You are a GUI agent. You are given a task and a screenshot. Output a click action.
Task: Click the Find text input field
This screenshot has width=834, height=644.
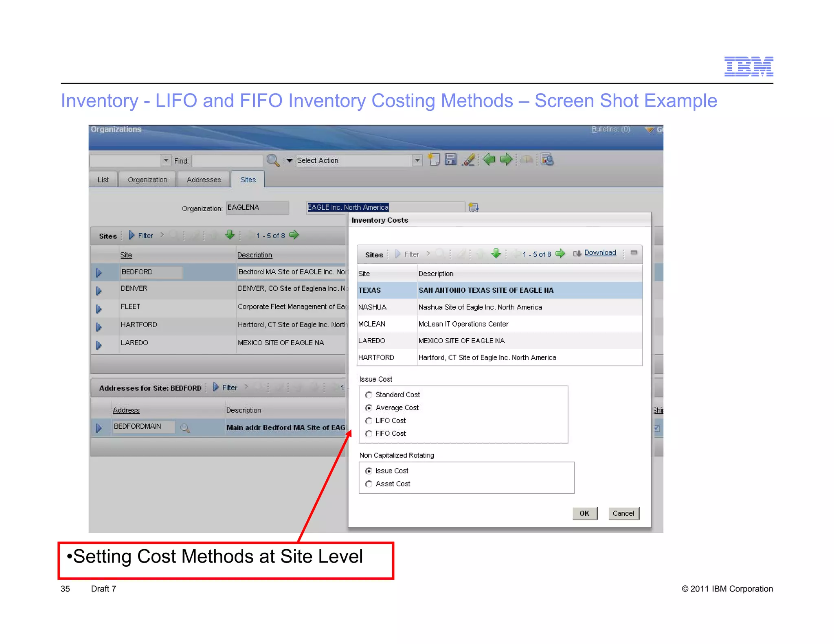(227, 161)
